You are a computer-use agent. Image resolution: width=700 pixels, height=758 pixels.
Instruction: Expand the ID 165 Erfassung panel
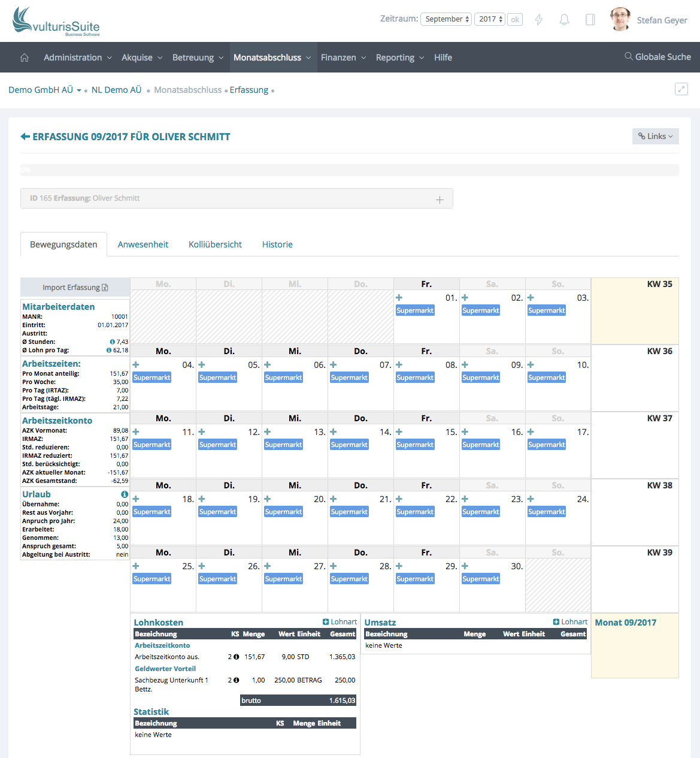(x=440, y=199)
